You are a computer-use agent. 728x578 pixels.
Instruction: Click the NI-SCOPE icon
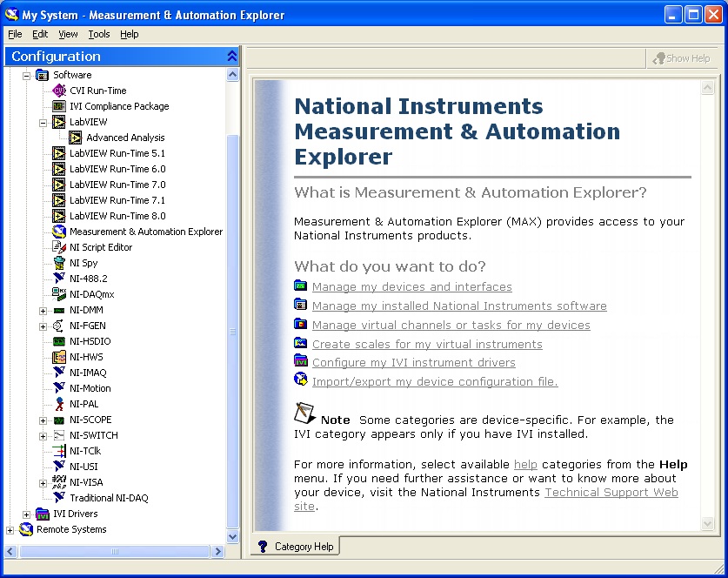point(59,420)
